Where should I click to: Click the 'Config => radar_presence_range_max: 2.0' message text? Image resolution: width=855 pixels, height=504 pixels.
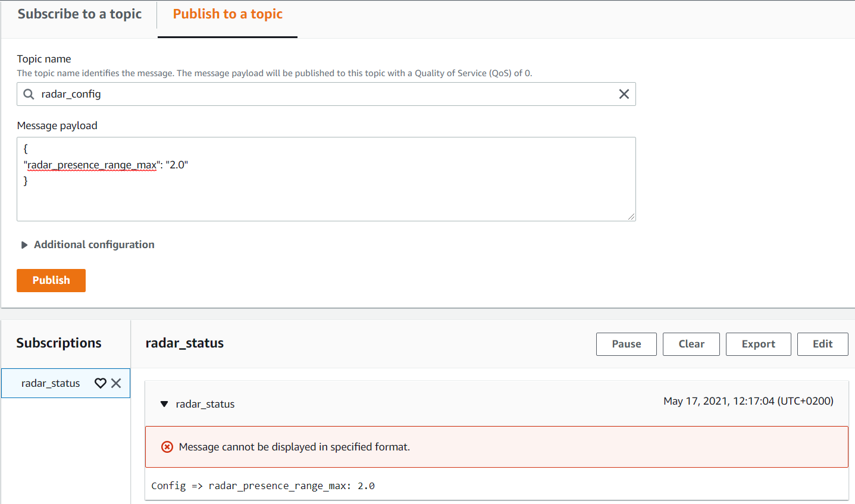tap(263, 486)
